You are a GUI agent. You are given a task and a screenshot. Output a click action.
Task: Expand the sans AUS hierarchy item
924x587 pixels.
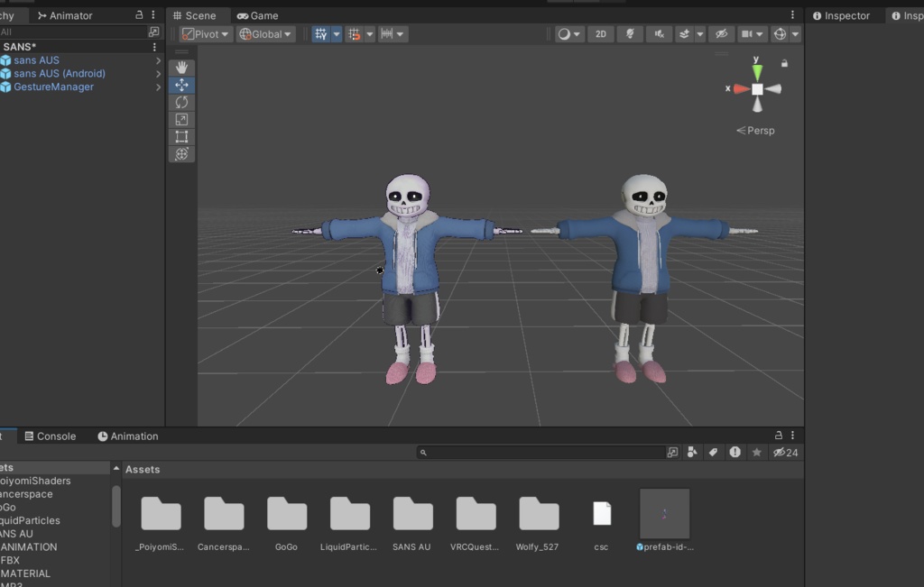tap(157, 60)
